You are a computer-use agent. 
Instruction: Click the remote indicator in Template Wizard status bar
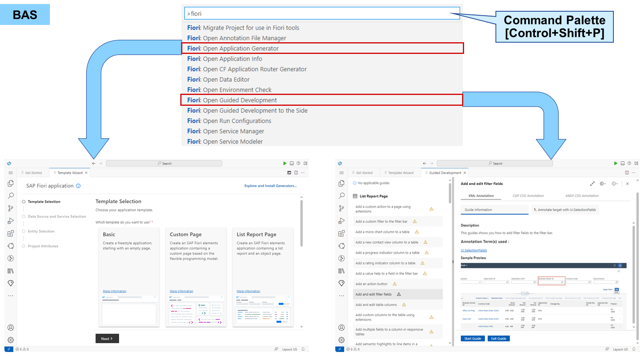(9, 349)
